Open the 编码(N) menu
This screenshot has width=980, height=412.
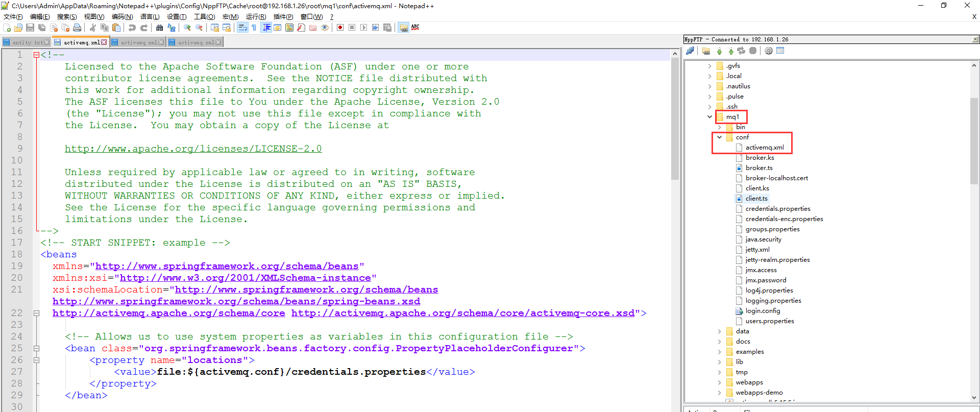[122, 17]
